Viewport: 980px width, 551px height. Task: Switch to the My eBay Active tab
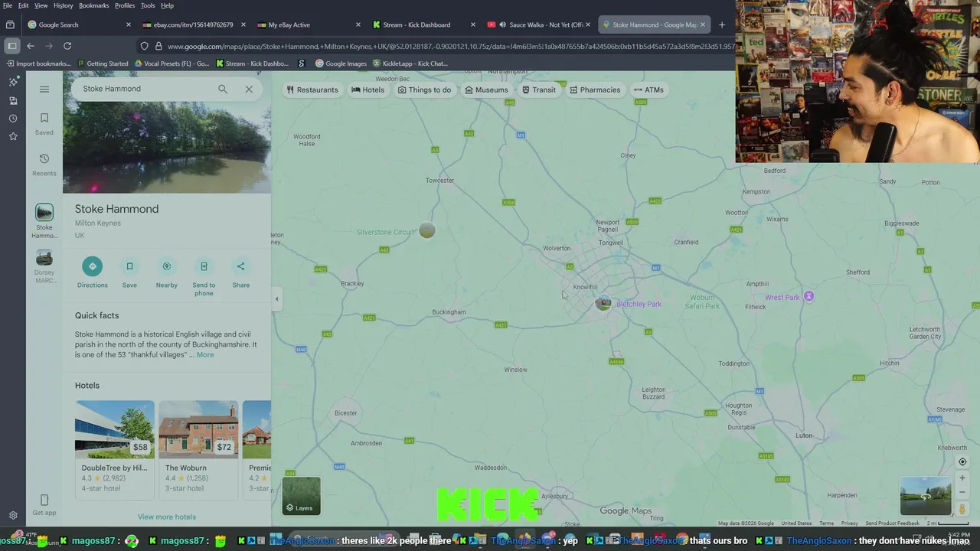(x=309, y=24)
